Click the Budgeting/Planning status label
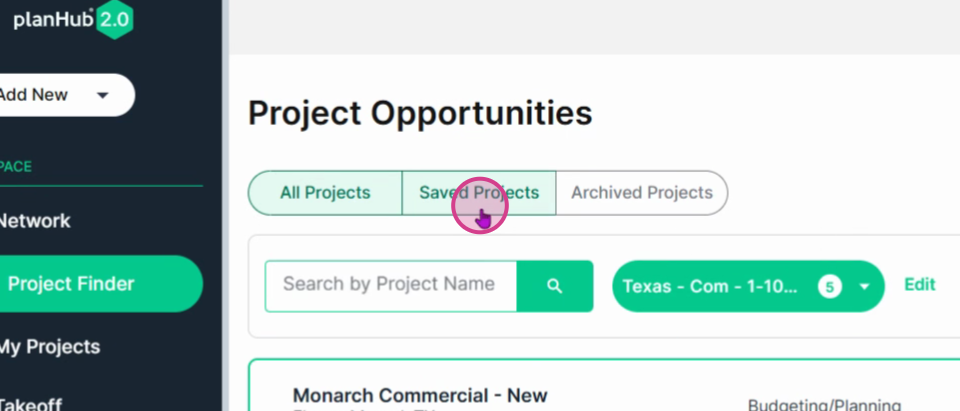The width and height of the screenshot is (960, 411). (824, 405)
